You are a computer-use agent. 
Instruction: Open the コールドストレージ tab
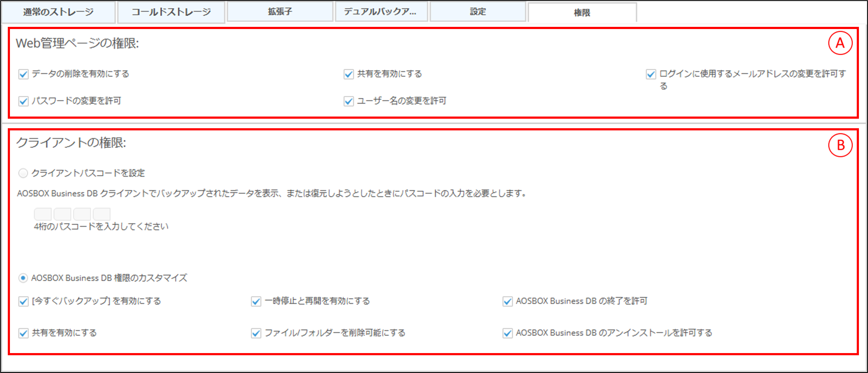point(171,12)
